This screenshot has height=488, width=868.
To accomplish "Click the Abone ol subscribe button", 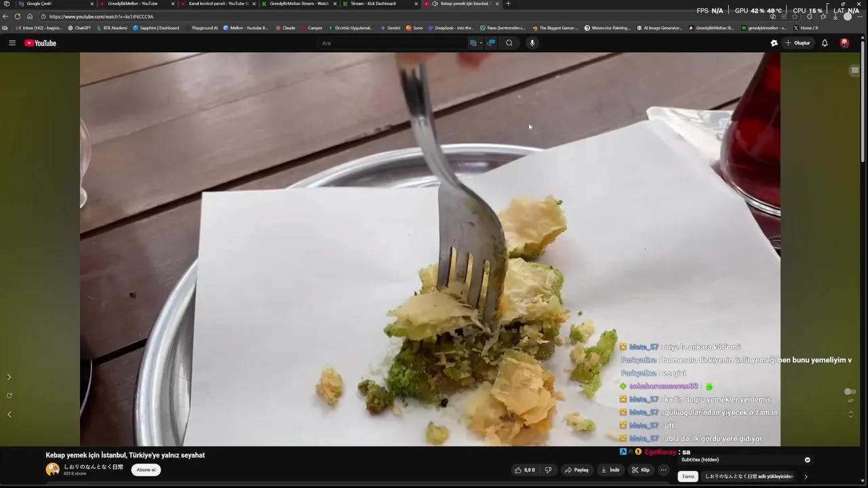I will (146, 470).
